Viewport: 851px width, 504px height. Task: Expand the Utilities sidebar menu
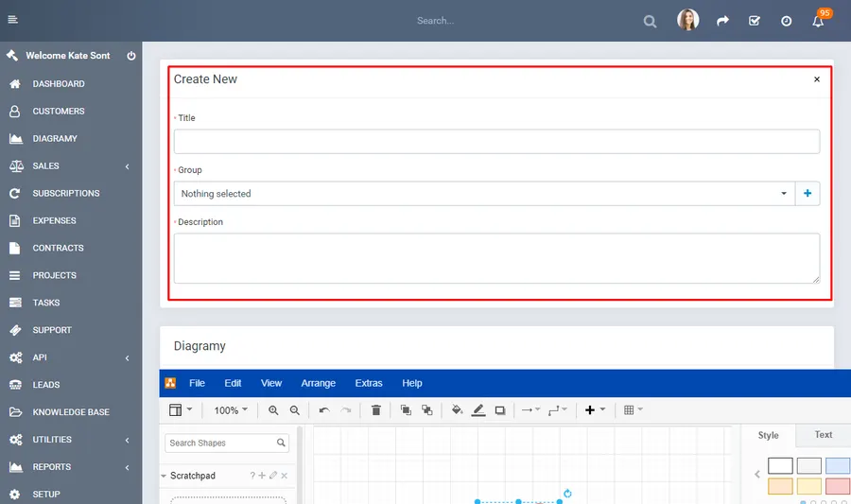[x=71, y=440]
